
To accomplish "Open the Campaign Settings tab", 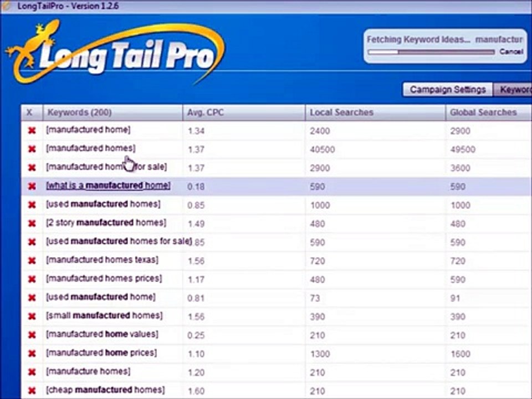I will pos(448,90).
